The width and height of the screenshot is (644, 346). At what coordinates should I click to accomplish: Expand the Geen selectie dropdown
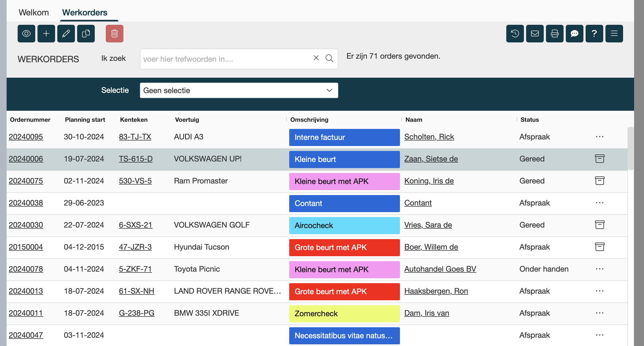(239, 90)
